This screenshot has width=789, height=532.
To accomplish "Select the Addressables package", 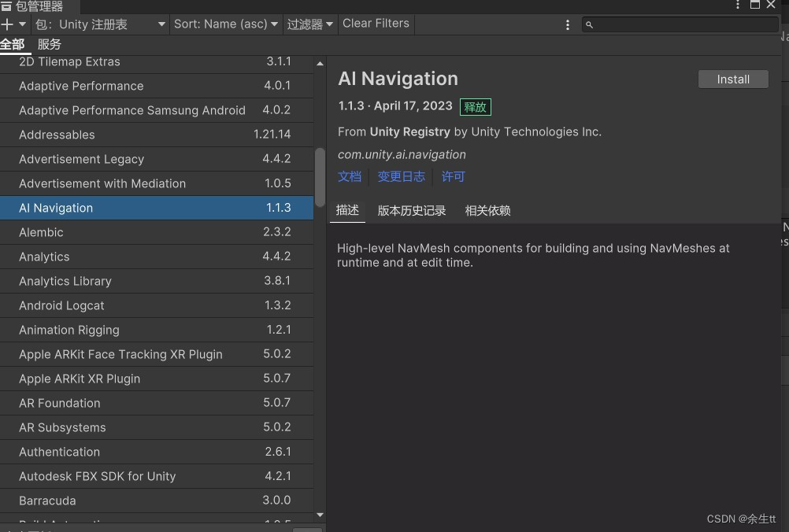I will point(157,135).
